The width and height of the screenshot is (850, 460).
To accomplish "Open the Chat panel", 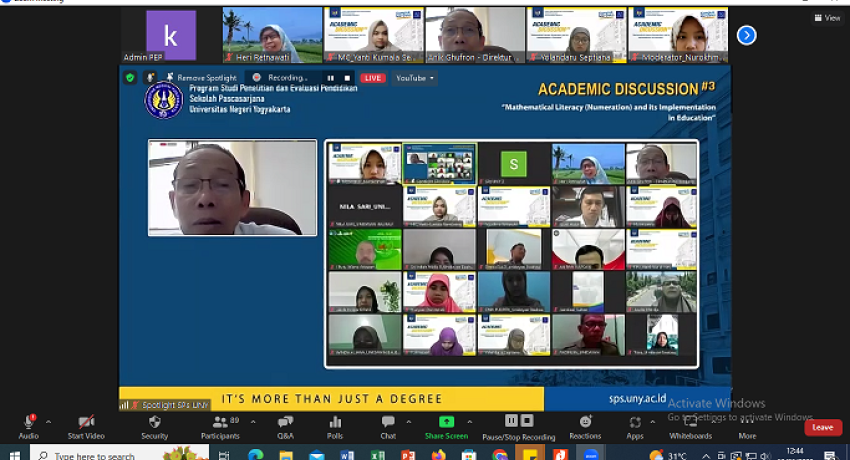I will (388, 426).
